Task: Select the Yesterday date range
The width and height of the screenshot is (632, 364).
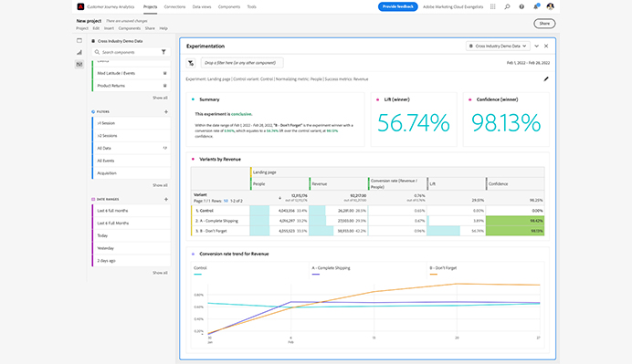Action: click(132, 248)
